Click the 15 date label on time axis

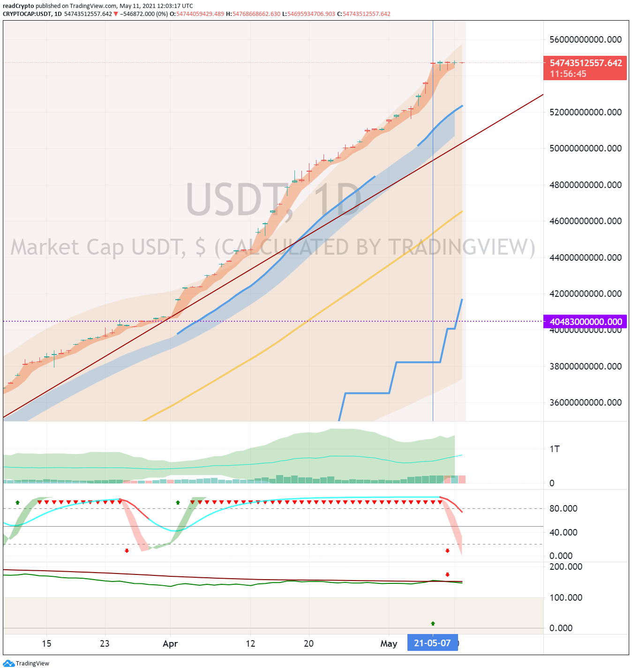46,643
